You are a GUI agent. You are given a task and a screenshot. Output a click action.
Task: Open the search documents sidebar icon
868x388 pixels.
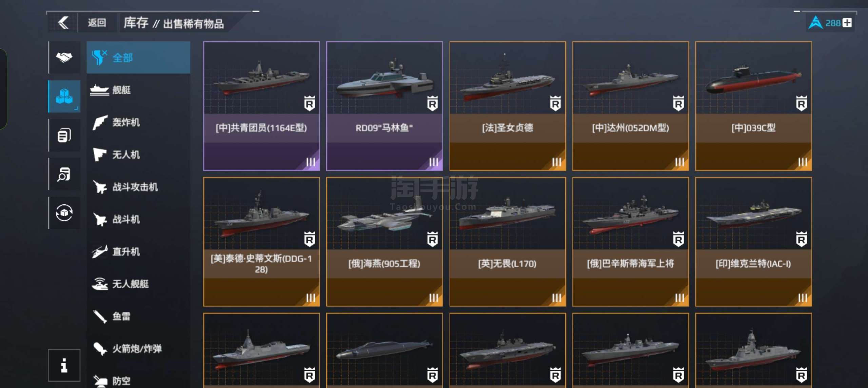click(64, 174)
